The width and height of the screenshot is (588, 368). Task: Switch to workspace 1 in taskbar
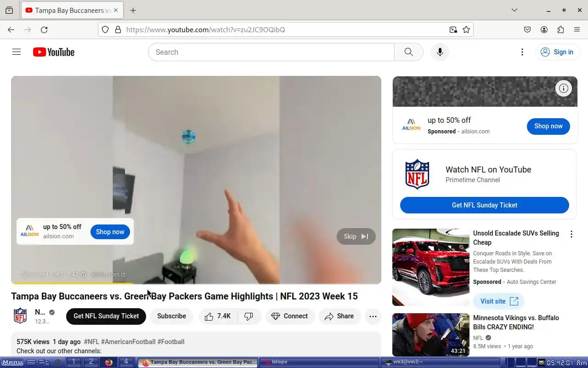coord(73,362)
